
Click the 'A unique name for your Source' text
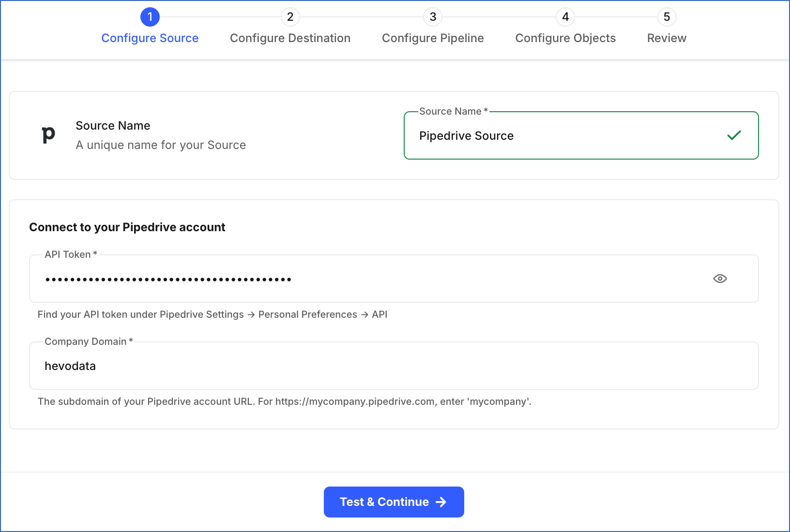click(x=161, y=145)
